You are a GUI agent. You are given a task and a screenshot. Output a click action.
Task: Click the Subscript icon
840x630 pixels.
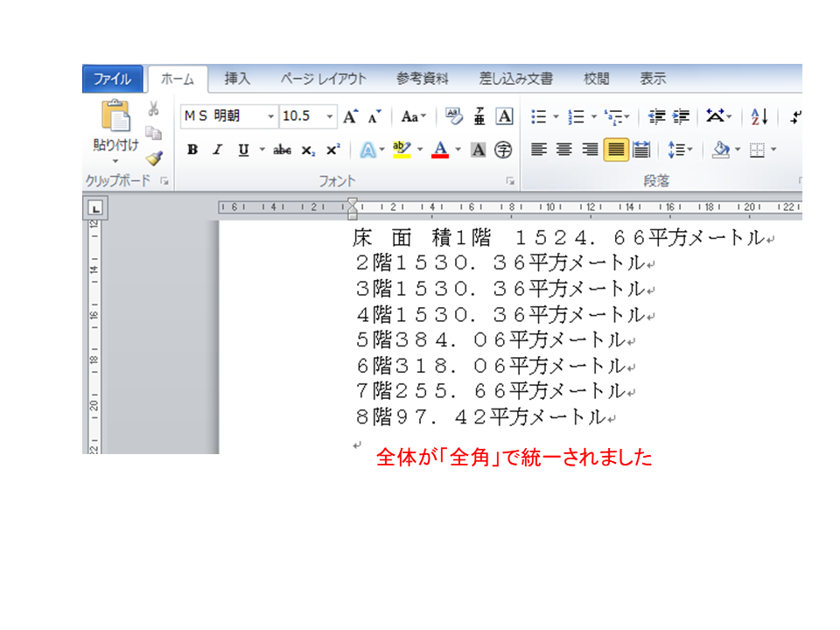[308, 150]
